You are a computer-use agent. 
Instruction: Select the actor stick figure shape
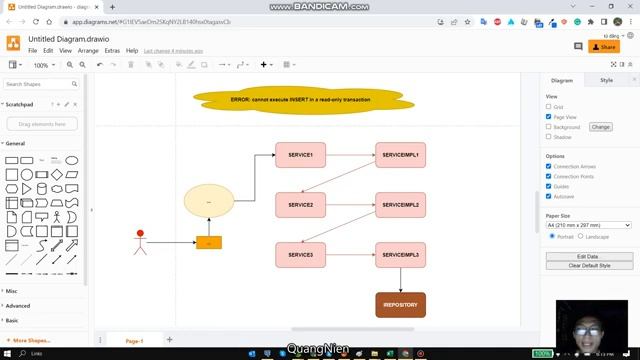click(x=57, y=217)
